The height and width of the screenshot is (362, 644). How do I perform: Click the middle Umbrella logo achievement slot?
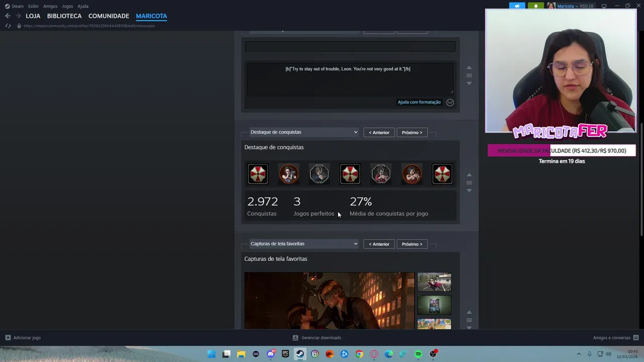[350, 174]
